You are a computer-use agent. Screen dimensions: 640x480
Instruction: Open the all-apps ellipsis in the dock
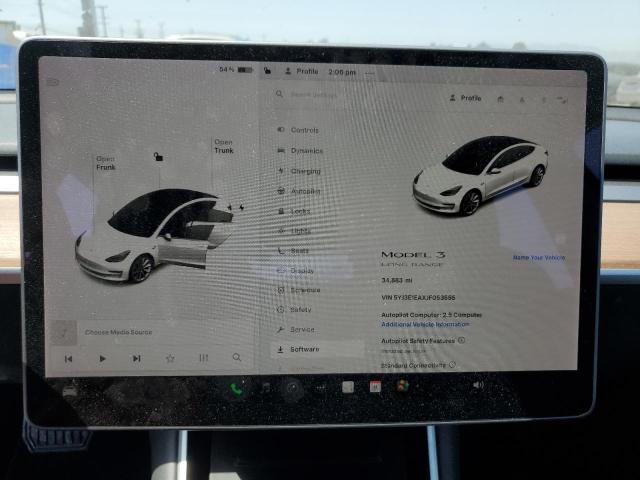click(321, 387)
